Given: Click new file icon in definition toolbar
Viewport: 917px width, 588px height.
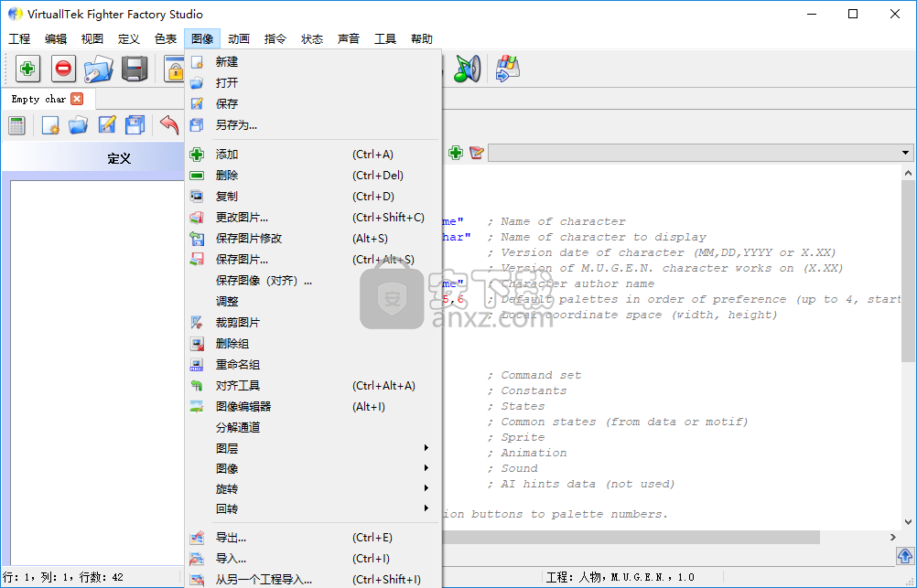Looking at the screenshot, I should [50, 125].
